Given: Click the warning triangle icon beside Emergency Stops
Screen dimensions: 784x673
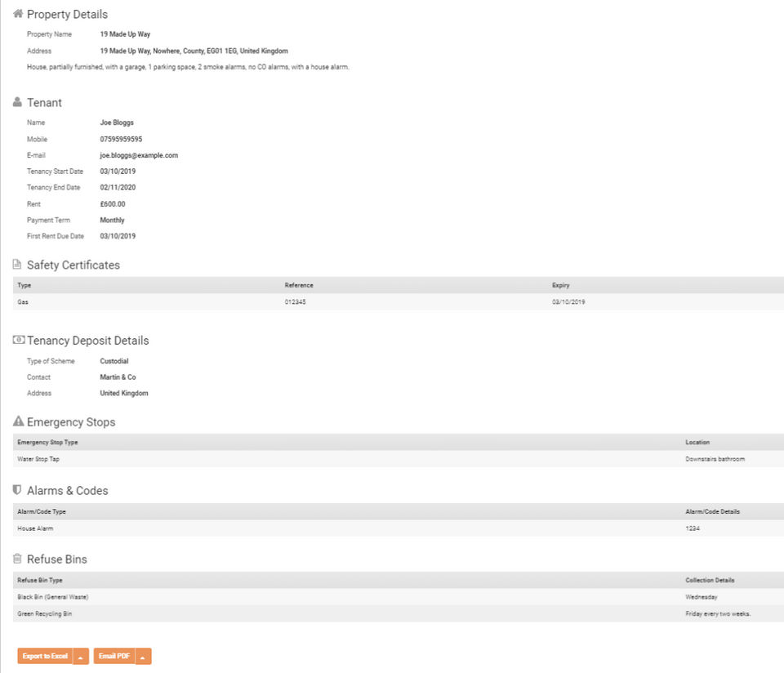Looking at the screenshot, I should [x=19, y=421].
